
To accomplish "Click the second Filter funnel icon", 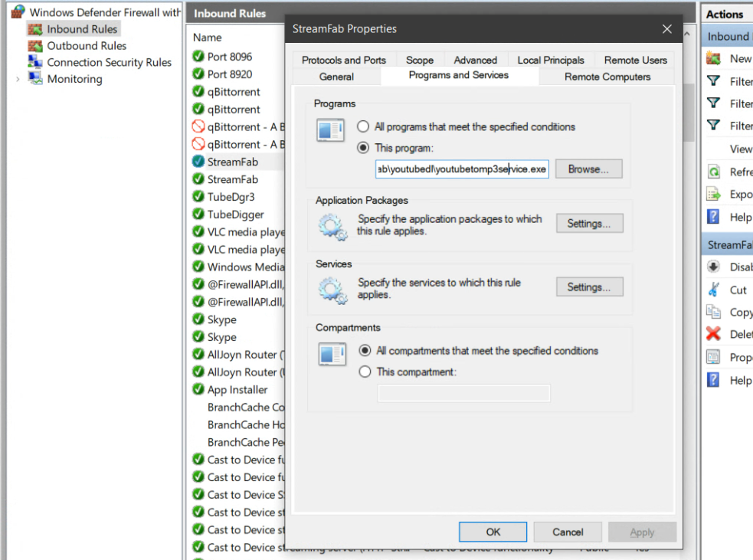I will (714, 103).
